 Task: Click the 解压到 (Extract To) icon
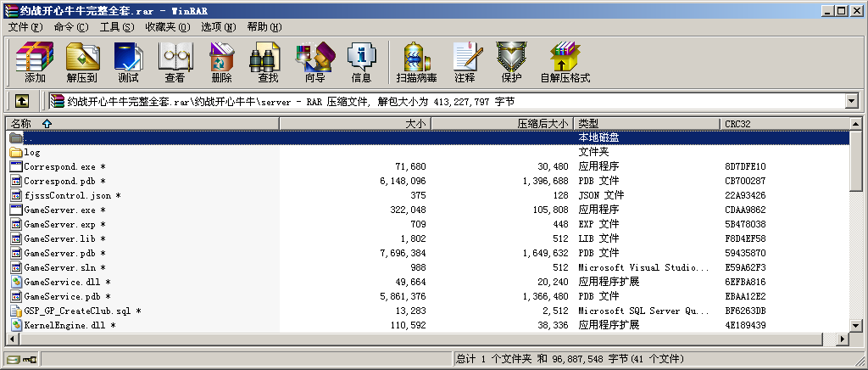(81, 62)
